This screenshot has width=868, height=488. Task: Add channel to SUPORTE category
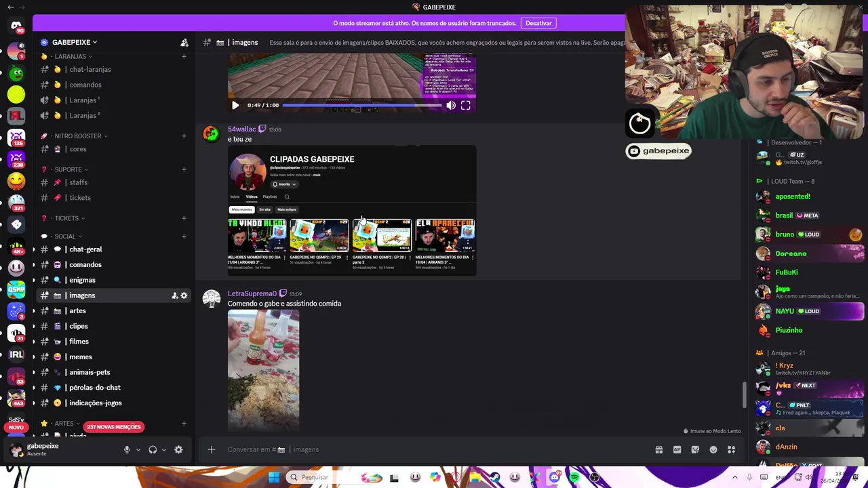(184, 169)
